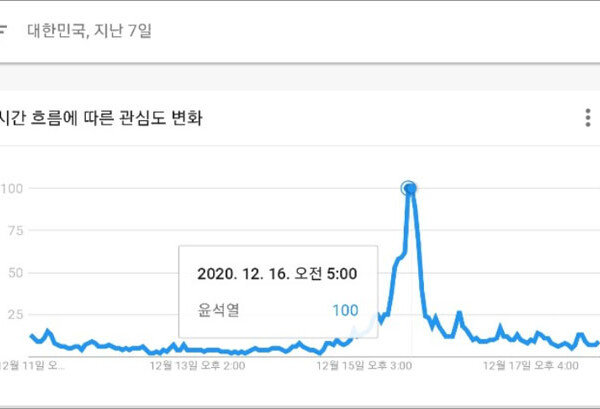Viewport: 600px width, 409px height.
Task: Click the 100 y-axis label
Action: pyautogui.click(x=13, y=188)
